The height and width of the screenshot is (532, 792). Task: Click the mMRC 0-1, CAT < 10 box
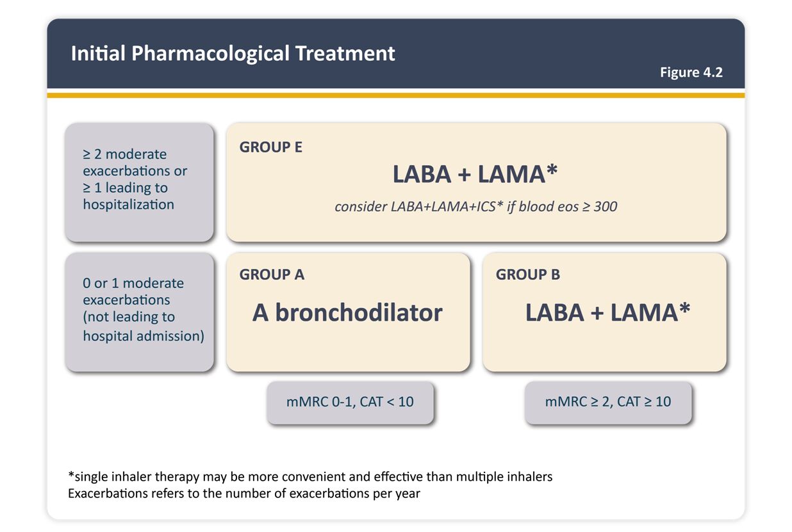tap(350, 403)
